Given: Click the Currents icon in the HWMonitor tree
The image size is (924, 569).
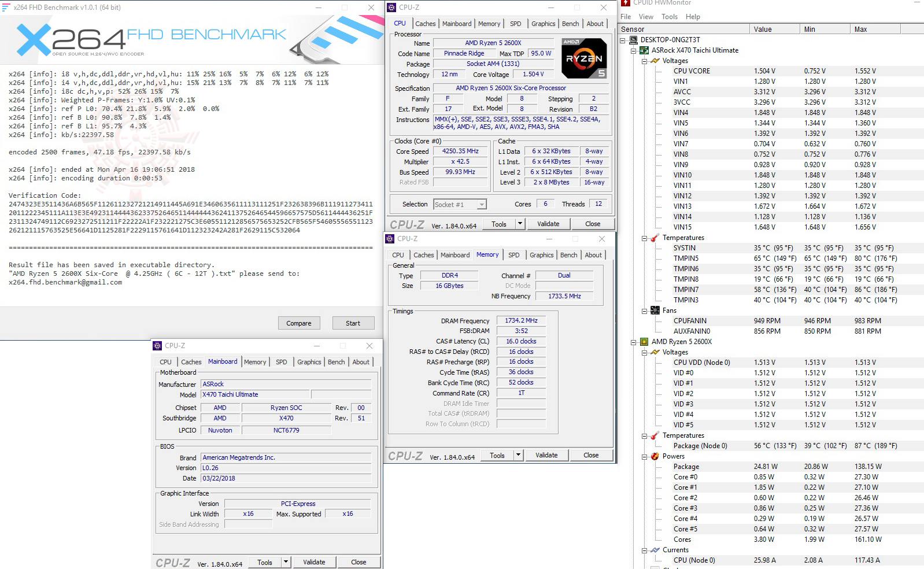Looking at the screenshot, I should 655,550.
